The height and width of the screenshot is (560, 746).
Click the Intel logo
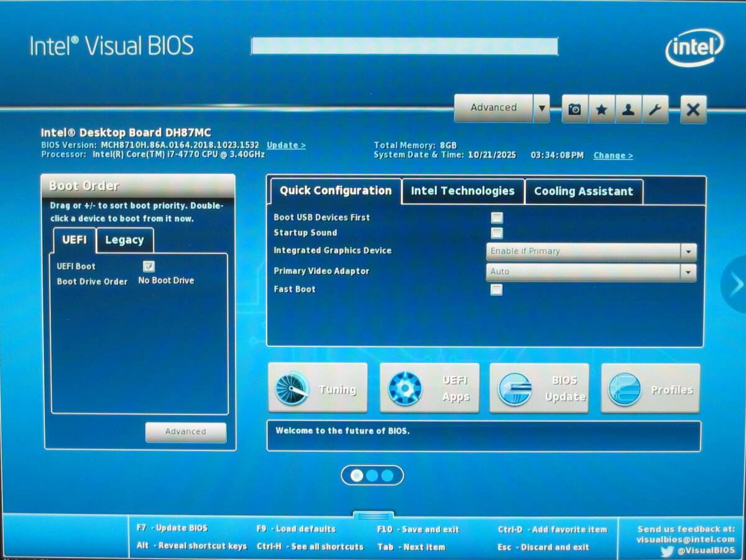pos(694,47)
